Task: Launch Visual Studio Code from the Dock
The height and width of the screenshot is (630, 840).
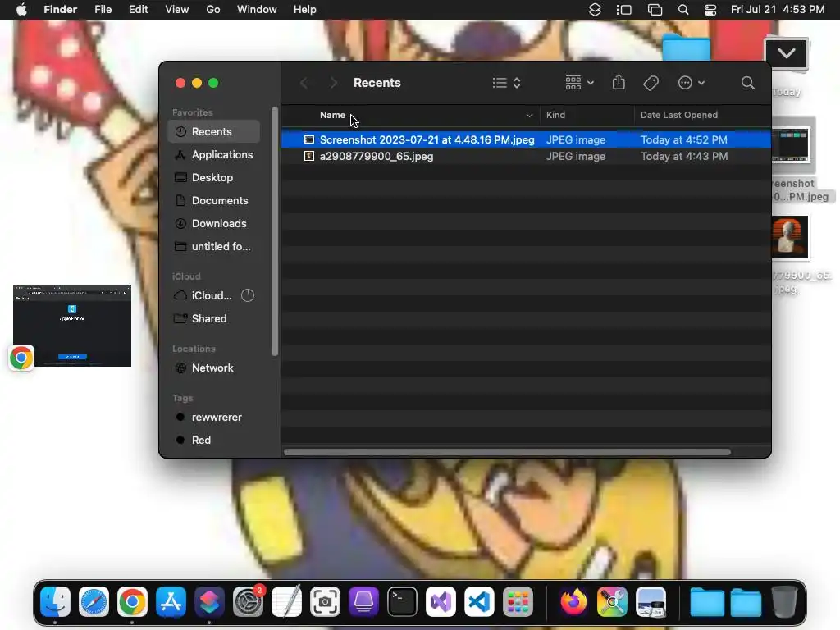Action: pos(479,601)
